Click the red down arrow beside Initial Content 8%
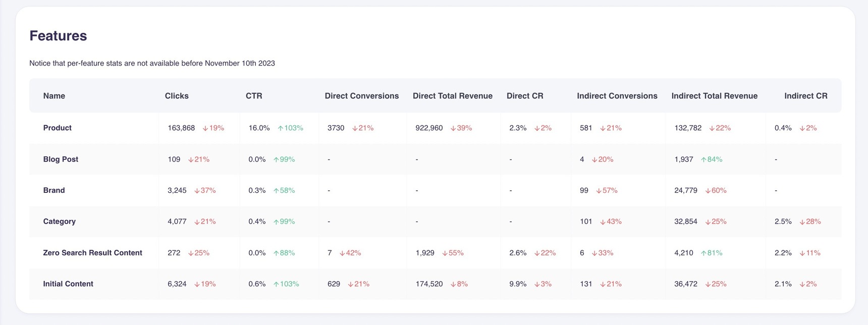 coord(453,284)
